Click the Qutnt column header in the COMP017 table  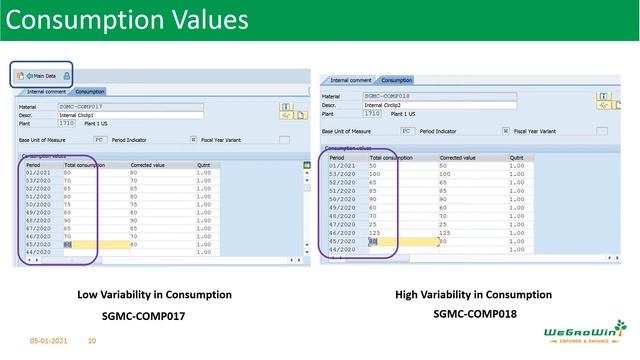208,165
